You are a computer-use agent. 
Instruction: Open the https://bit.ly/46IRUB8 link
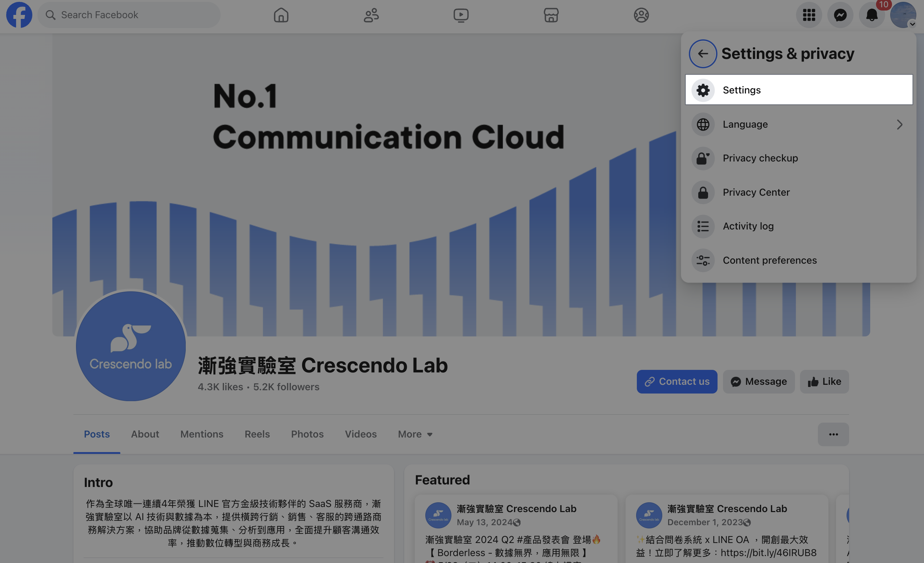[x=768, y=552]
